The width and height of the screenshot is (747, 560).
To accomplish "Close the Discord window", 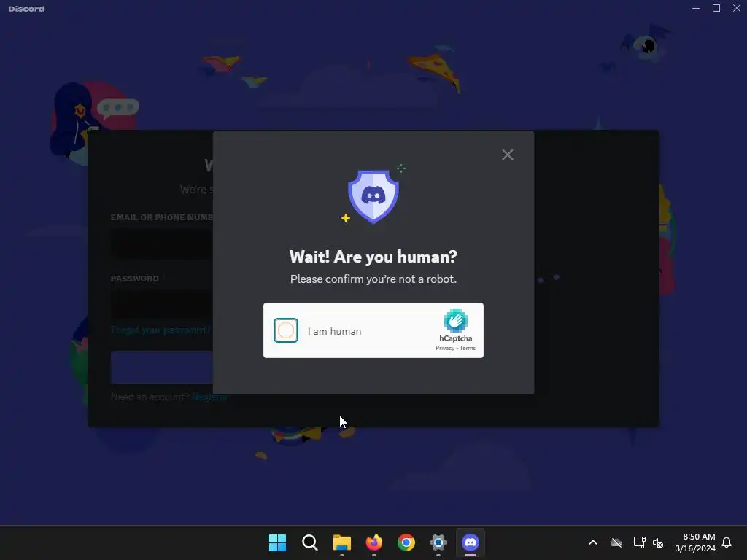I will point(737,8).
